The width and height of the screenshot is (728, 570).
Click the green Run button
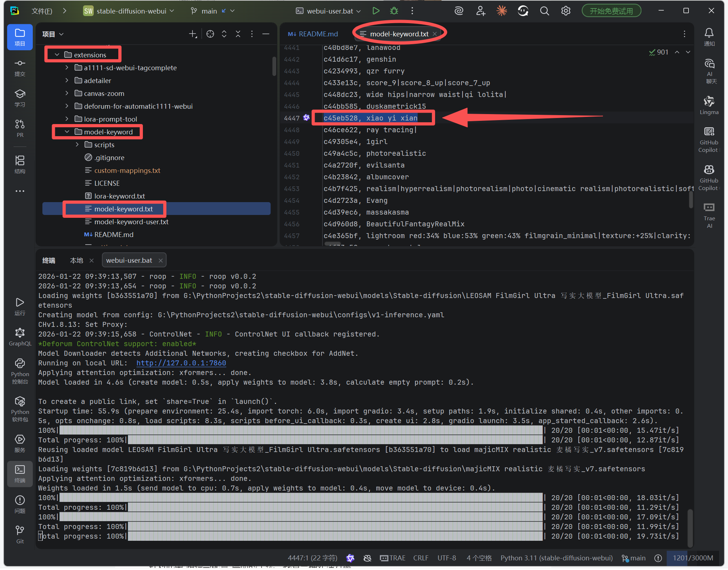click(x=376, y=11)
